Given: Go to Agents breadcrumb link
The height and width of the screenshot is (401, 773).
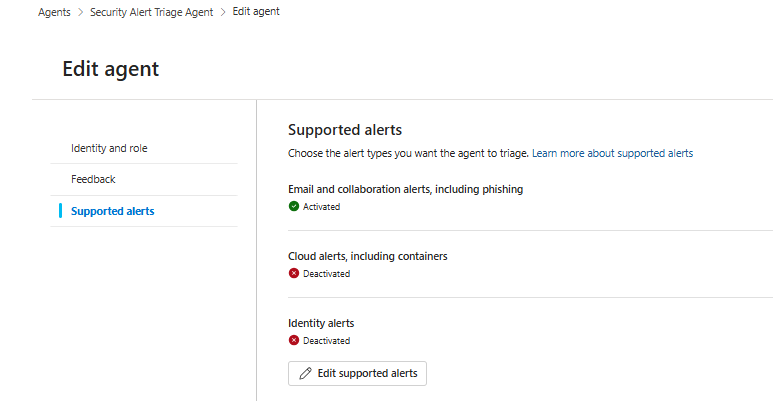Looking at the screenshot, I should (x=54, y=12).
